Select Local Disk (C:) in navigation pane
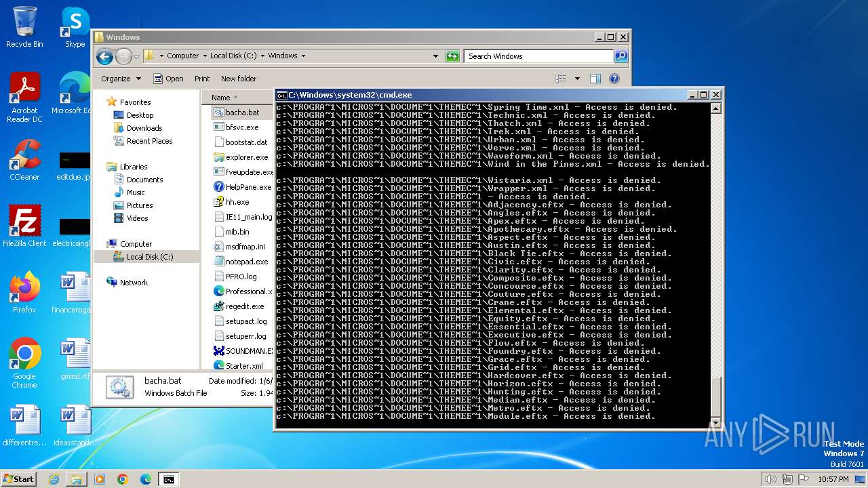 [146, 257]
